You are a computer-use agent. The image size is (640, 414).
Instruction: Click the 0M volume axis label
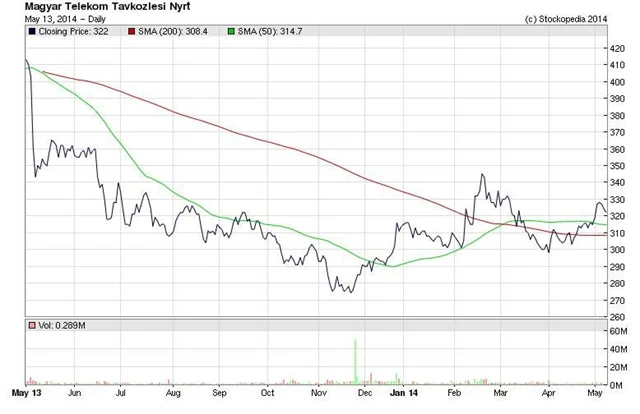pos(616,385)
